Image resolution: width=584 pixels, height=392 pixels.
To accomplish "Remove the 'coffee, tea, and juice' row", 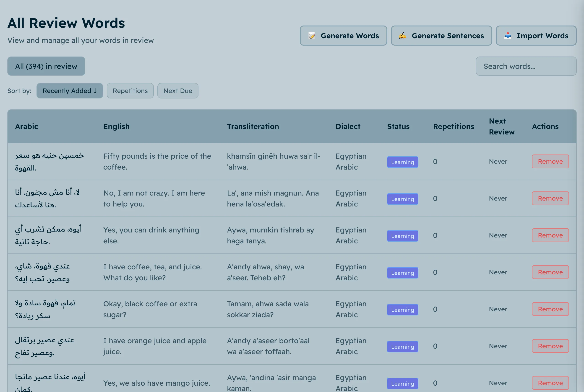I will click(x=550, y=272).
